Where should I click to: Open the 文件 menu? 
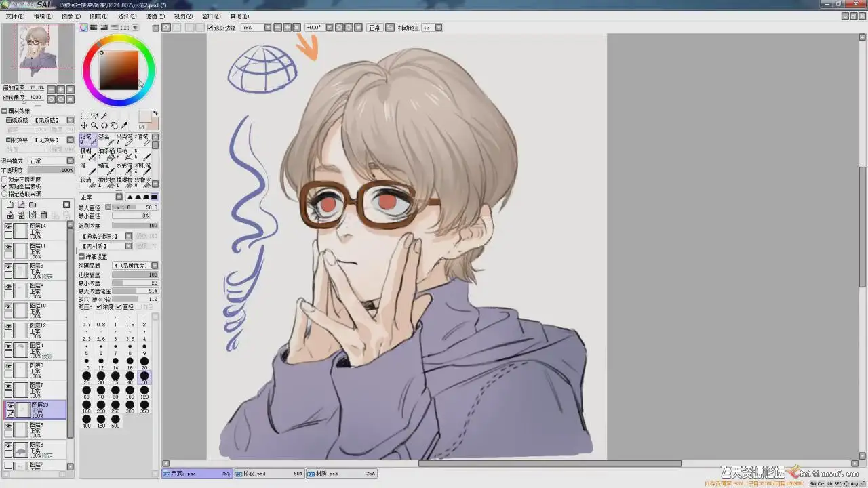pos(15,16)
